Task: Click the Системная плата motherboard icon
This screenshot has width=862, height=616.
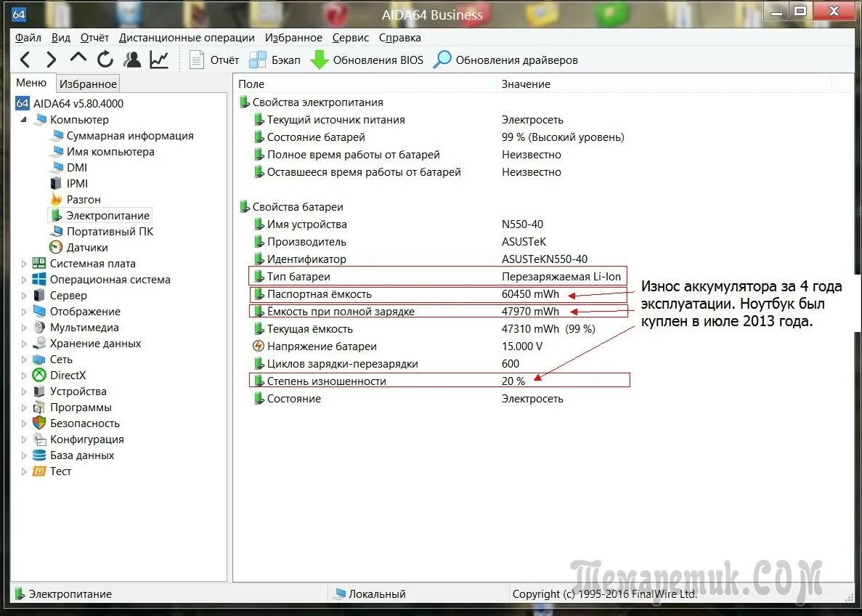Action: [39, 263]
